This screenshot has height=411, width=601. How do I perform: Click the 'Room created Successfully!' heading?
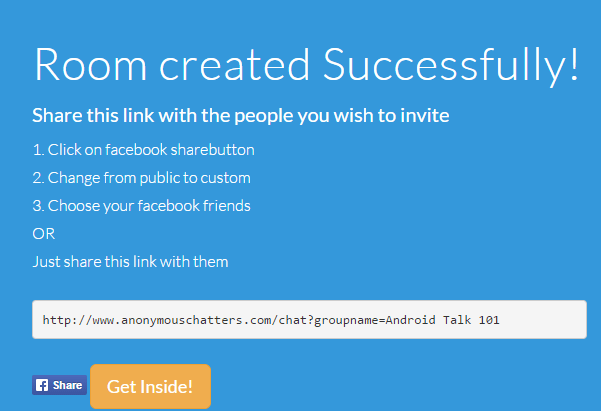tap(307, 65)
